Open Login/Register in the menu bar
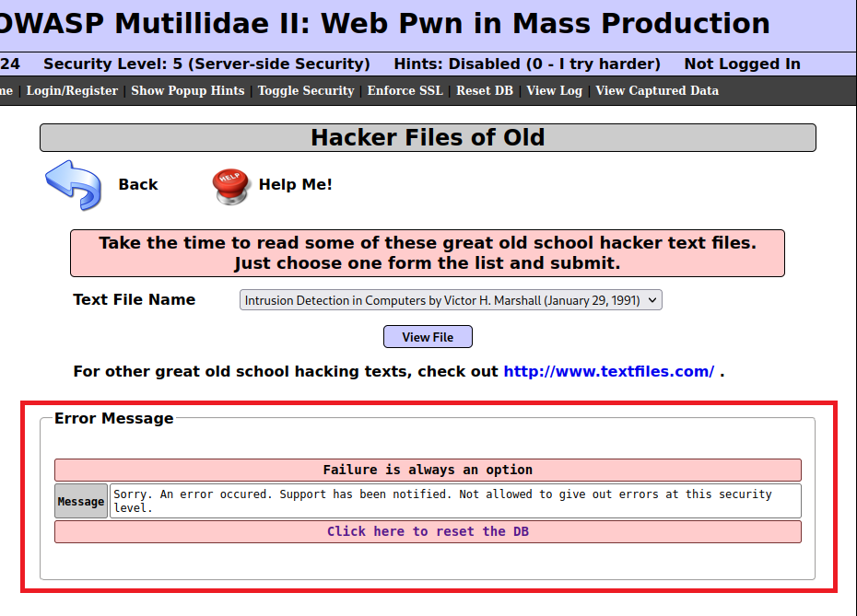The width and height of the screenshot is (857, 616). pyautogui.click(x=72, y=90)
